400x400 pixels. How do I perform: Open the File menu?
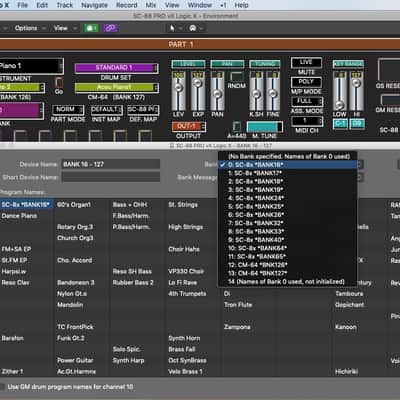click(23, 5)
